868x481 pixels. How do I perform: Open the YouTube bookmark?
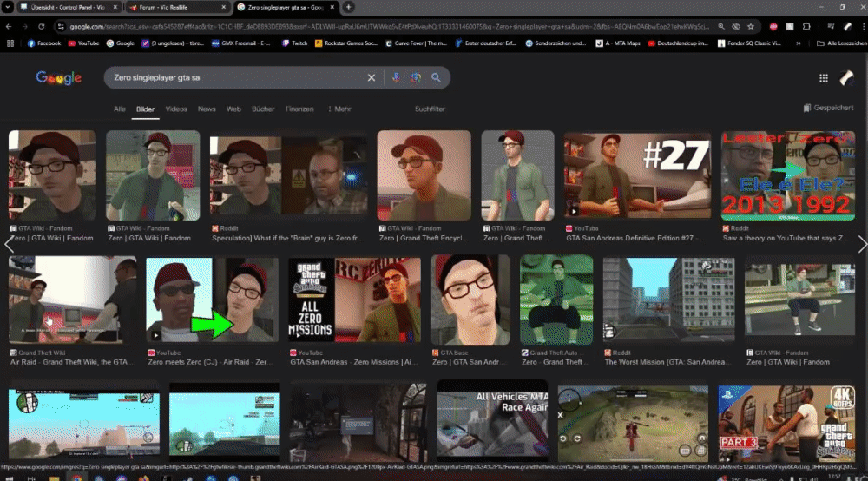[x=83, y=43]
